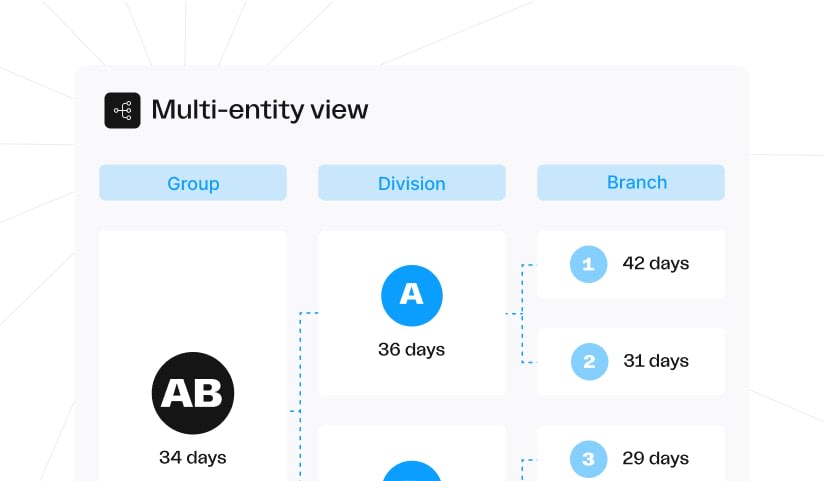Open the Group column header
Screen dimensions: 824x481
[x=193, y=182]
